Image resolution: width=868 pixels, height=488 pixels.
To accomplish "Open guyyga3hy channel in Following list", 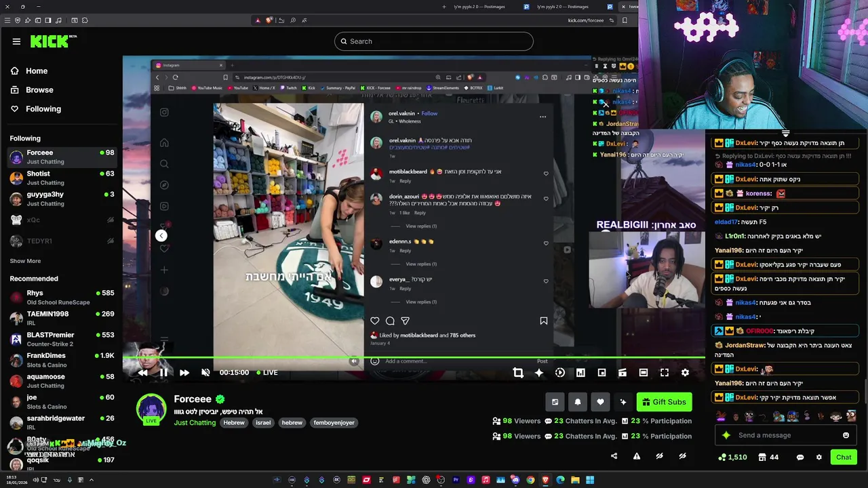I will [62, 199].
